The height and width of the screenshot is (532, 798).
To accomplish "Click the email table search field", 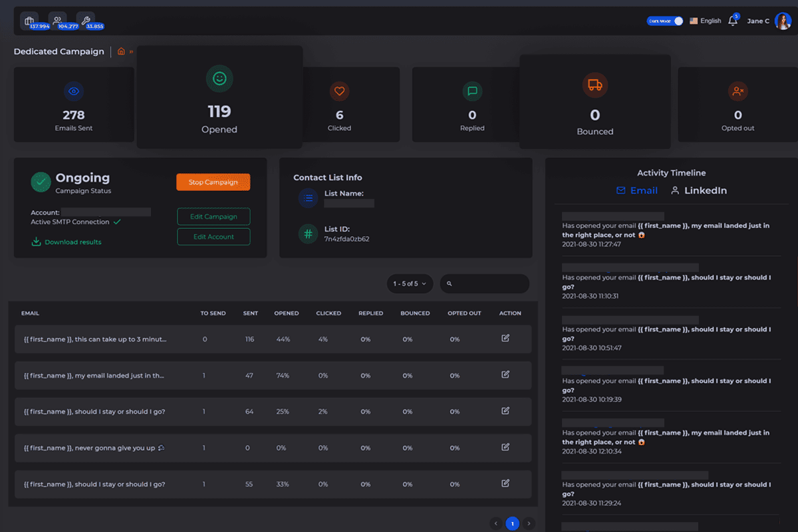I will point(489,284).
